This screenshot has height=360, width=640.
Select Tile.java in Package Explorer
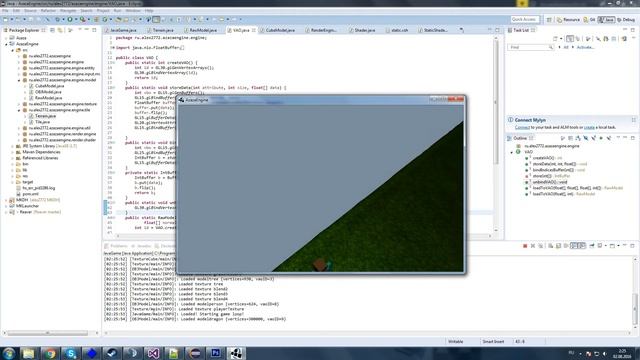(x=42, y=122)
